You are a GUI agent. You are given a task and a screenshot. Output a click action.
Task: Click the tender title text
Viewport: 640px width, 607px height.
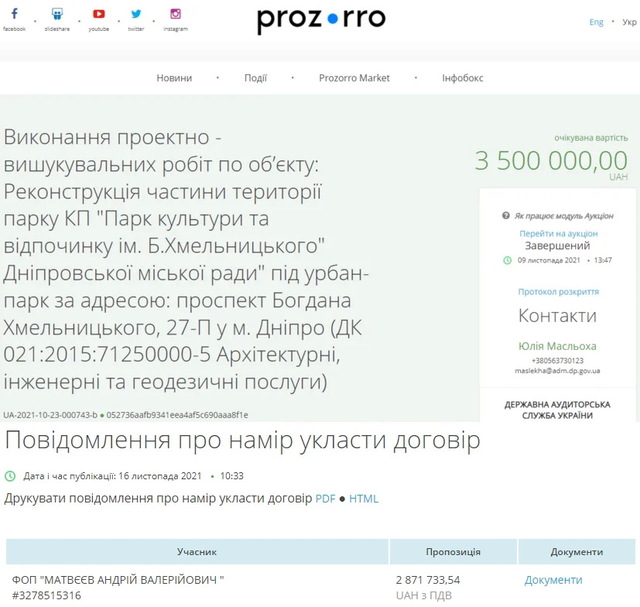tap(186, 259)
